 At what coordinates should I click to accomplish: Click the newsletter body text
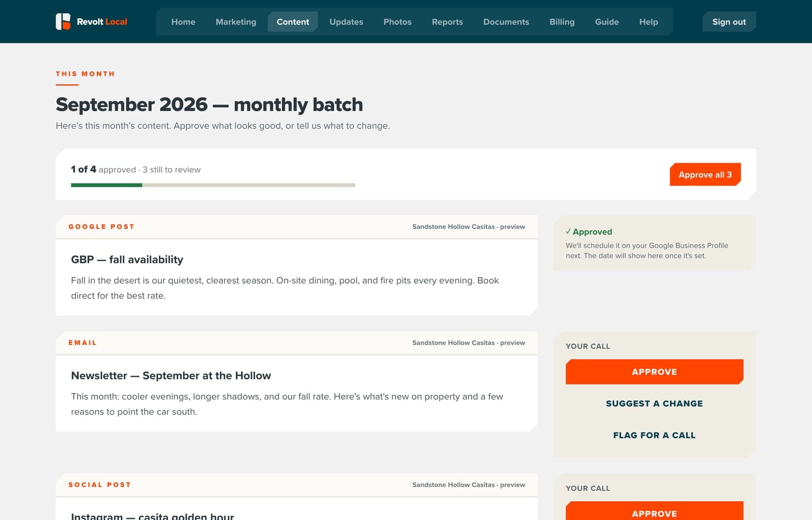(x=287, y=404)
